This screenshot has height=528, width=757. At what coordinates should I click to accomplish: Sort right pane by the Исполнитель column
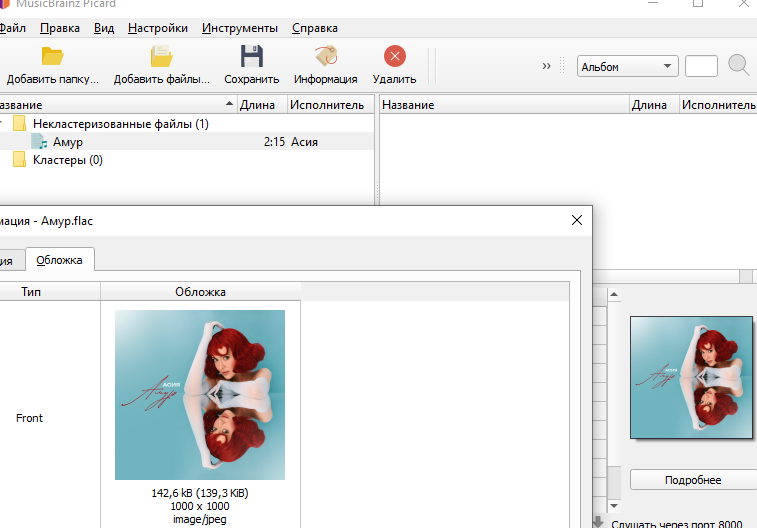click(718, 105)
